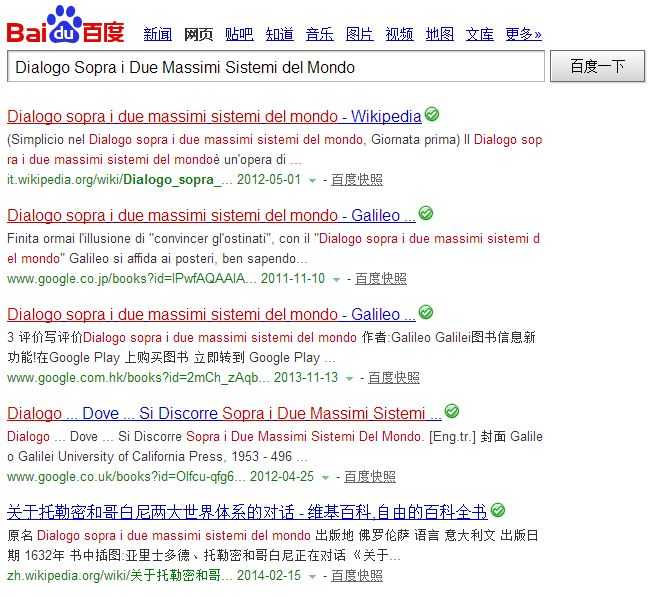Open 百度快照 for google.co.uk result
This screenshot has height=597, width=653.
point(370,477)
